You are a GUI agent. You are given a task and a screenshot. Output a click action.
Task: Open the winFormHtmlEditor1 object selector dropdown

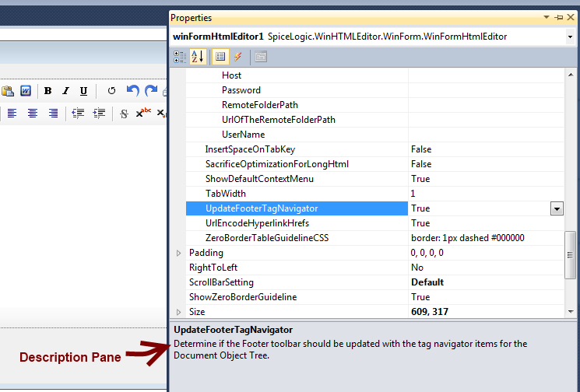pyautogui.click(x=571, y=37)
